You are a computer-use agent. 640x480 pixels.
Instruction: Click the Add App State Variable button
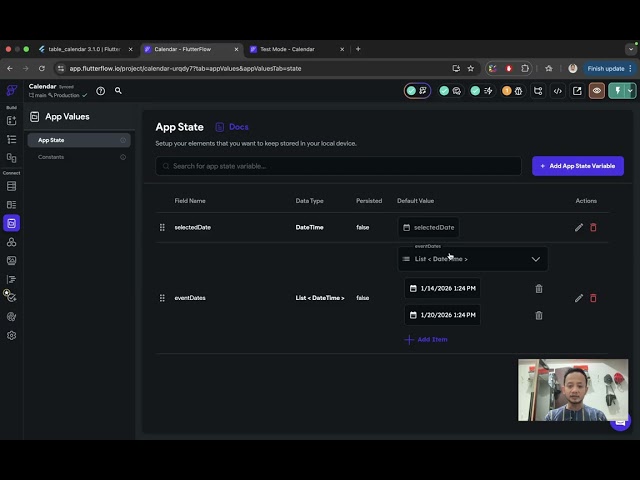[578, 166]
